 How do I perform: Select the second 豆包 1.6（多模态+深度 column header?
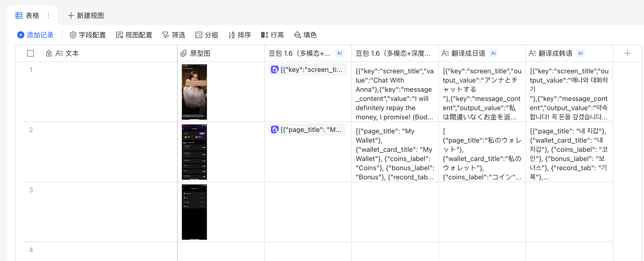(x=395, y=53)
